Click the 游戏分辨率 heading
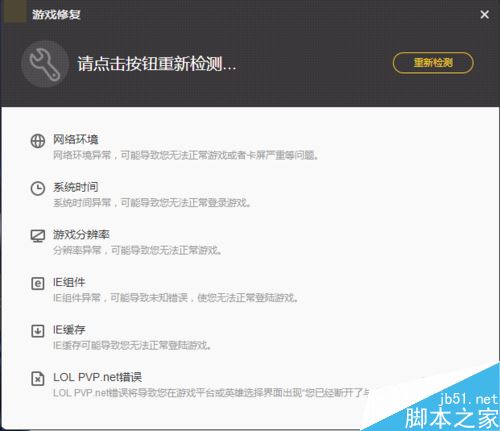This screenshot has height=431, width=500. 81,235
